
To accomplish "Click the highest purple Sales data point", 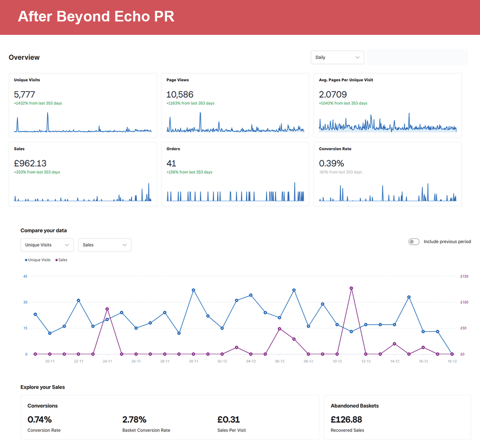I will pos(351,288).
